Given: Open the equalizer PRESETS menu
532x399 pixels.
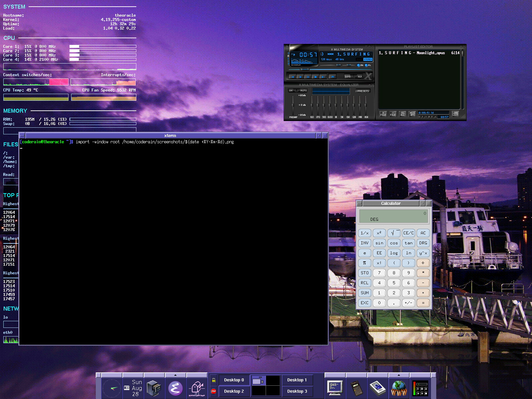Looking at the screenshot, I should (x=363, y=91).
